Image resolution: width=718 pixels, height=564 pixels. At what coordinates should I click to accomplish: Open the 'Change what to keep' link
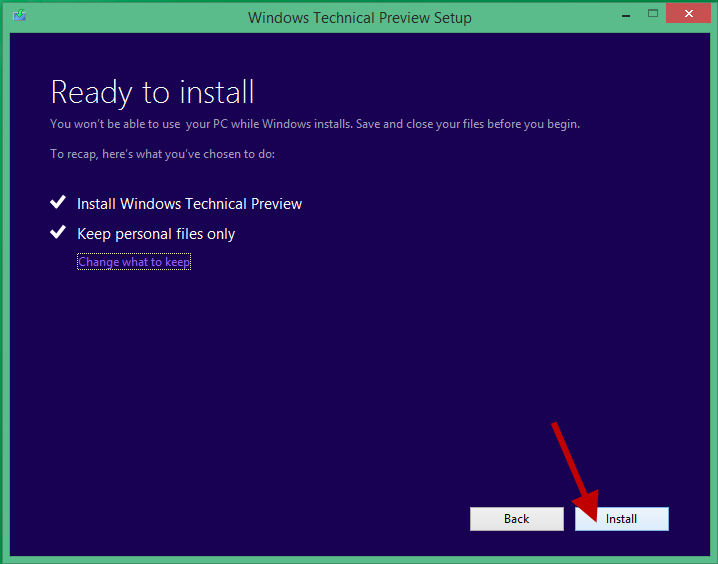pos(134,262)
